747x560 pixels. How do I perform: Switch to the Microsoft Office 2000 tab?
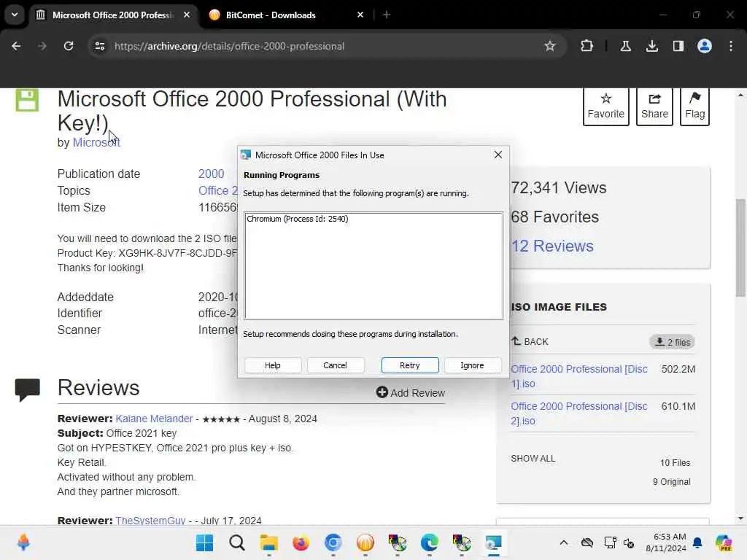click(x=113, y=15)
